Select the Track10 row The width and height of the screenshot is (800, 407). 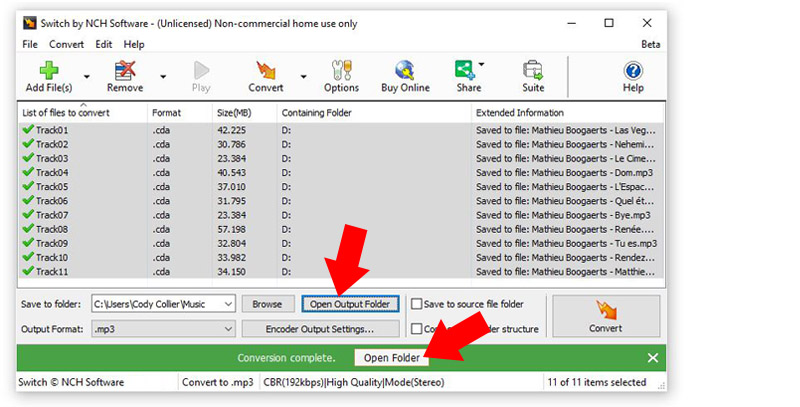[341, 258]
